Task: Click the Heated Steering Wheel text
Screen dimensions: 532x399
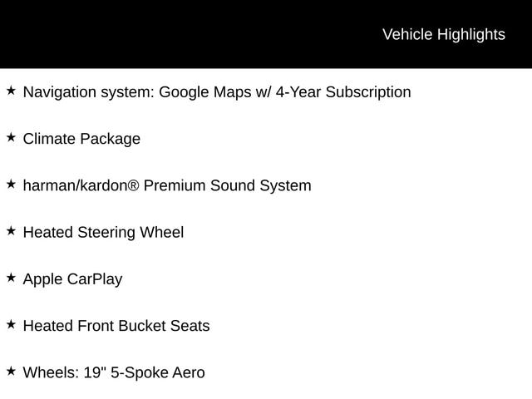Action: [x=103, y=233]
